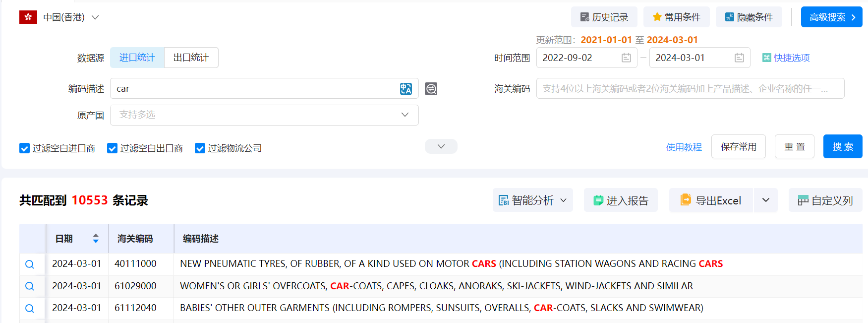Click the search-history icon beside the description field
This screenshot has width=868, height=323.
pos(431,89)
